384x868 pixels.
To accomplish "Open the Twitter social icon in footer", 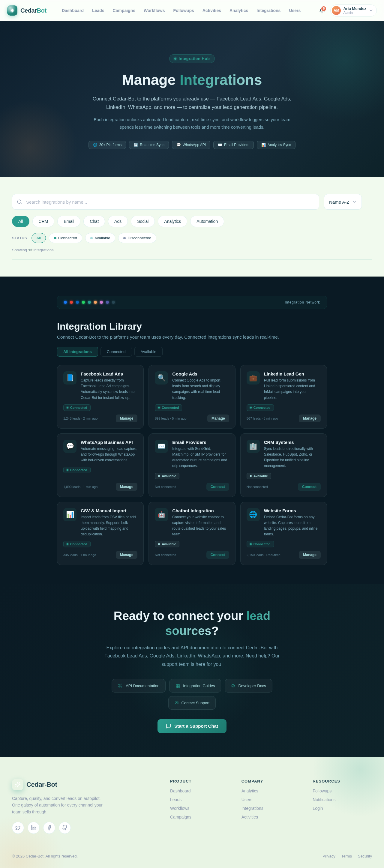I will point(18,828).
